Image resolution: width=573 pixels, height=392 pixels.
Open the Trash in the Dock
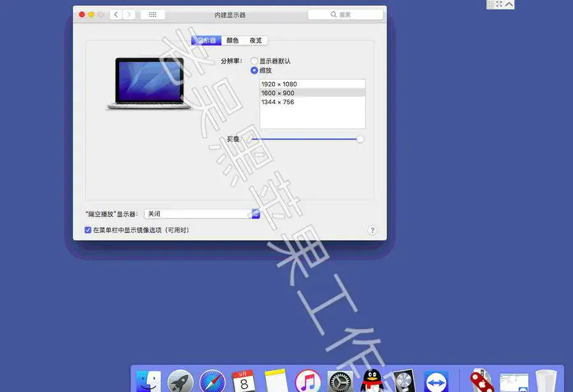point(546,381)
